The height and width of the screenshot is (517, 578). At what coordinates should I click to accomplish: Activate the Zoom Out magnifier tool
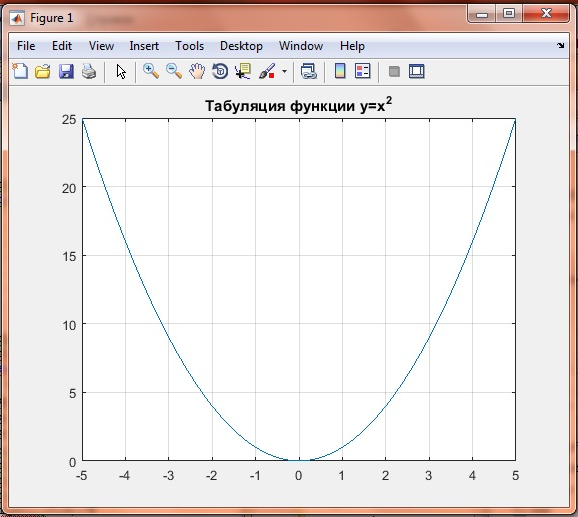pyautogui.click(x=174, y=71)
